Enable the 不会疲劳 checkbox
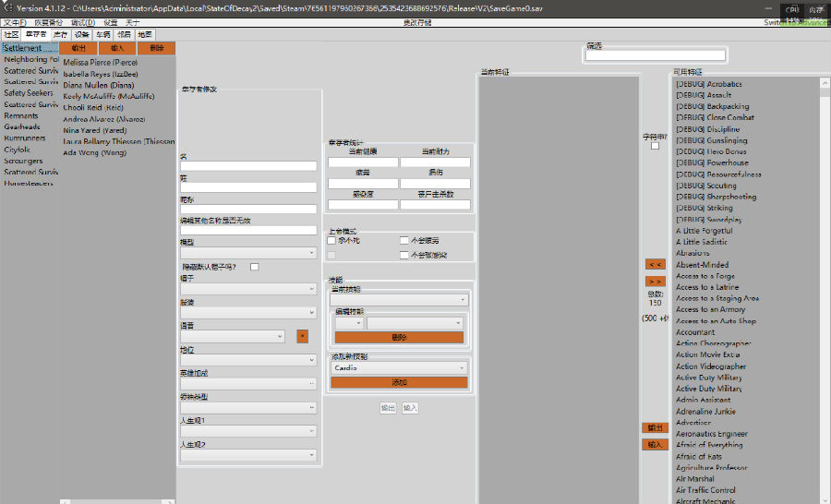The height and width of the screenshot is (504, 831). tap(404, 240)
